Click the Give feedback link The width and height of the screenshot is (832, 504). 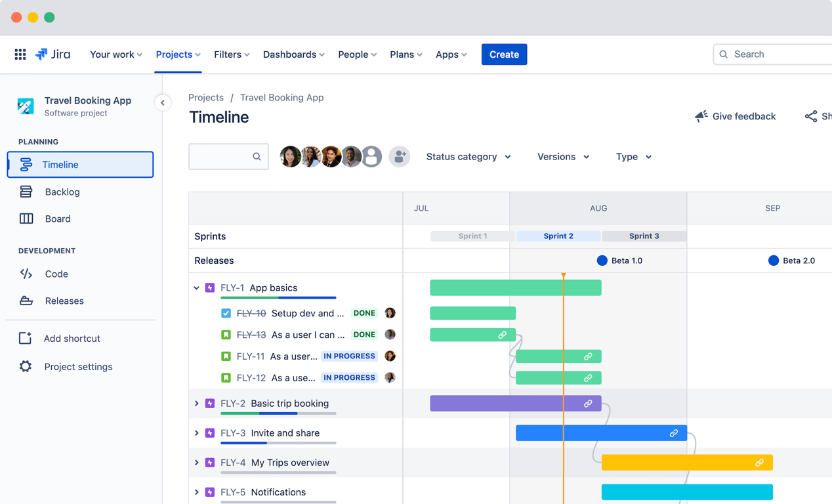pos(743,116)
